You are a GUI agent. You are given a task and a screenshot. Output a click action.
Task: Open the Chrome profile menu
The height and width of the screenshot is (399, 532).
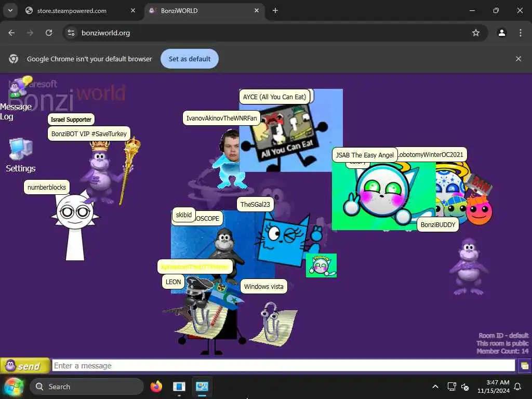click(502, 33)
